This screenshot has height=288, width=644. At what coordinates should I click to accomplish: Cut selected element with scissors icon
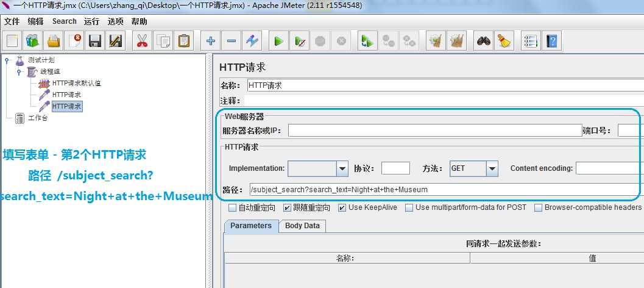(142, 41)
